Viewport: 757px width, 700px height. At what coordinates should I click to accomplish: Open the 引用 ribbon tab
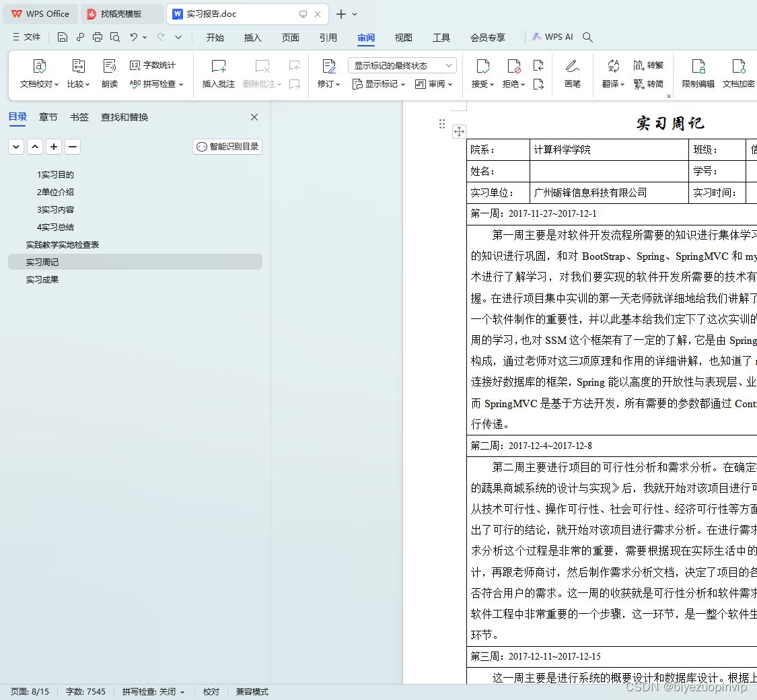(x=328, y=37)
